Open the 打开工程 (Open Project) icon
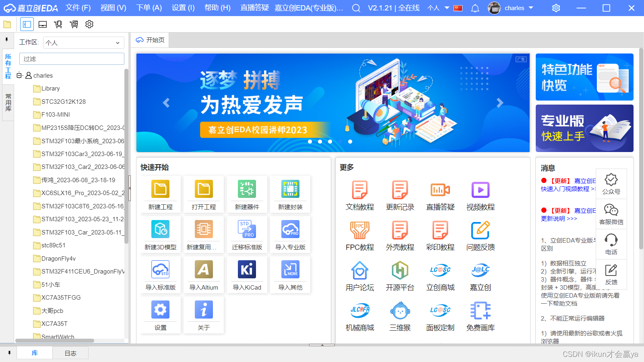Viewport: 644px width, 362px height. point(204,189)
